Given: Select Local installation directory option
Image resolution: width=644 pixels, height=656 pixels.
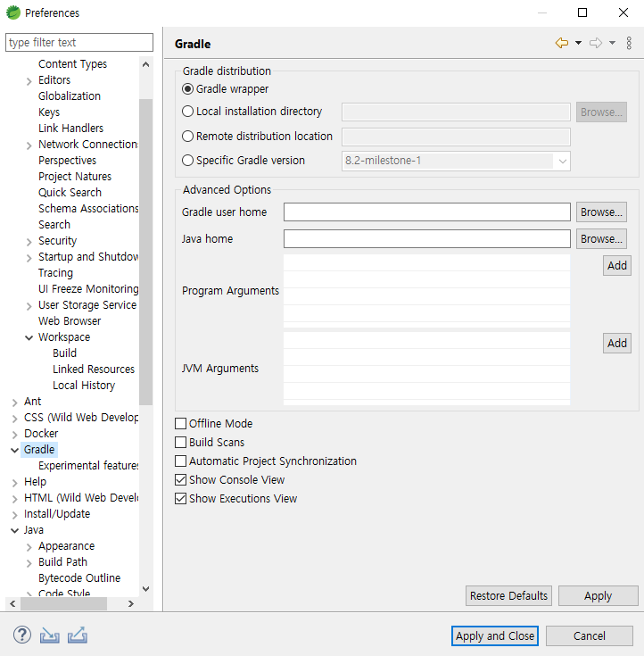Looking at the screenshot, I should [188, 112].
